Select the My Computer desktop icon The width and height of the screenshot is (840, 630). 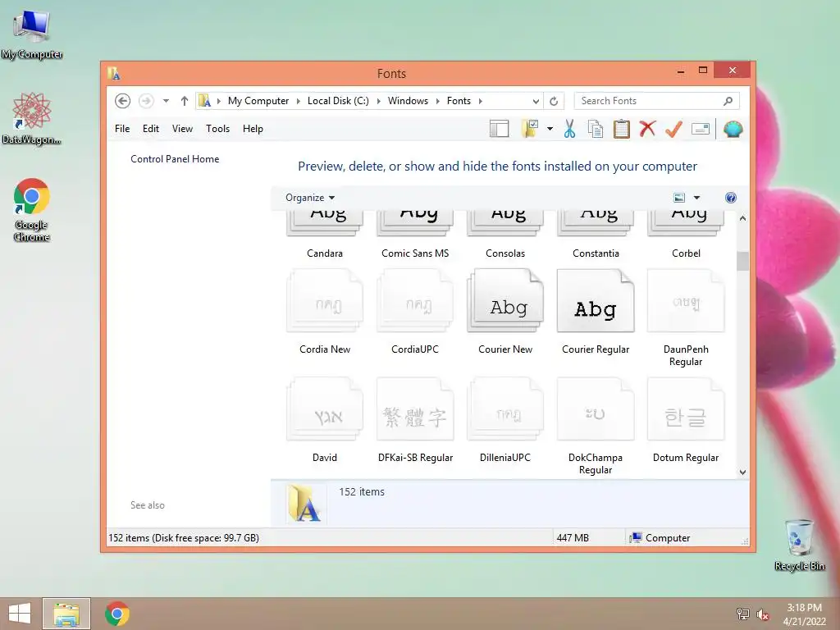pos(32,34)
